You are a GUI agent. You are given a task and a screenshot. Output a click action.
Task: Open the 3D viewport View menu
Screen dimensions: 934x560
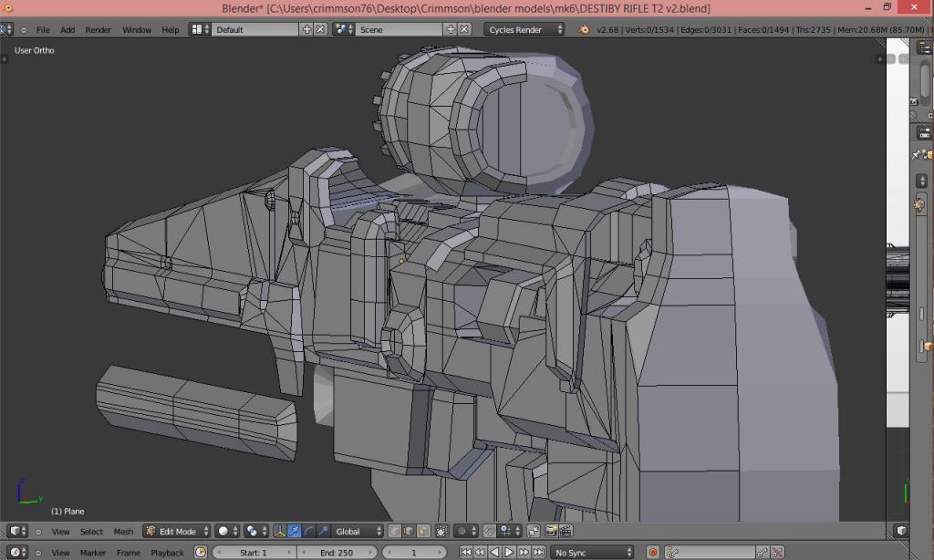[60, 532]
